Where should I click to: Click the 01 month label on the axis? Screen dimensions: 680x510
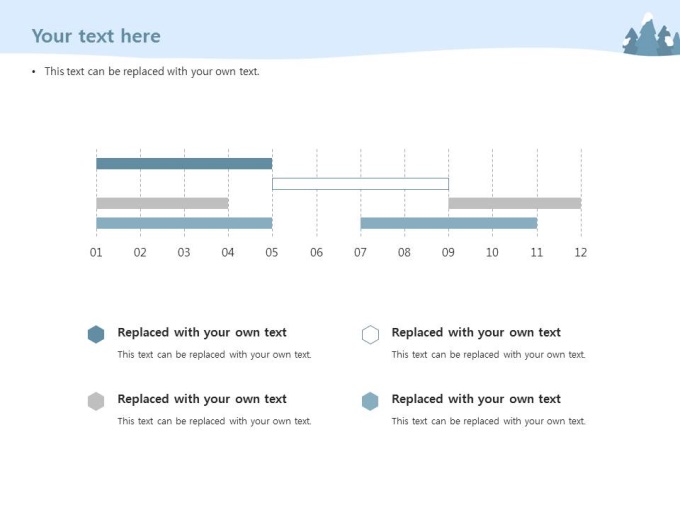coord(96,252)
